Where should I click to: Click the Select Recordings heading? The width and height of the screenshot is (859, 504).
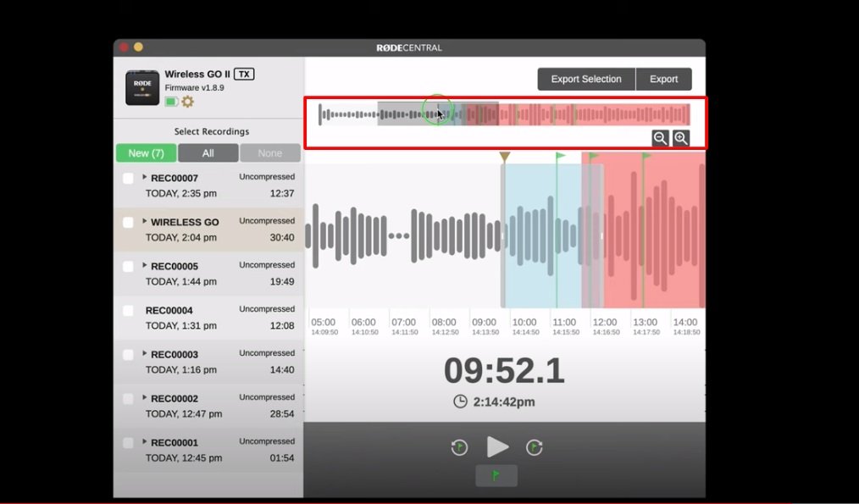point(212,131)
